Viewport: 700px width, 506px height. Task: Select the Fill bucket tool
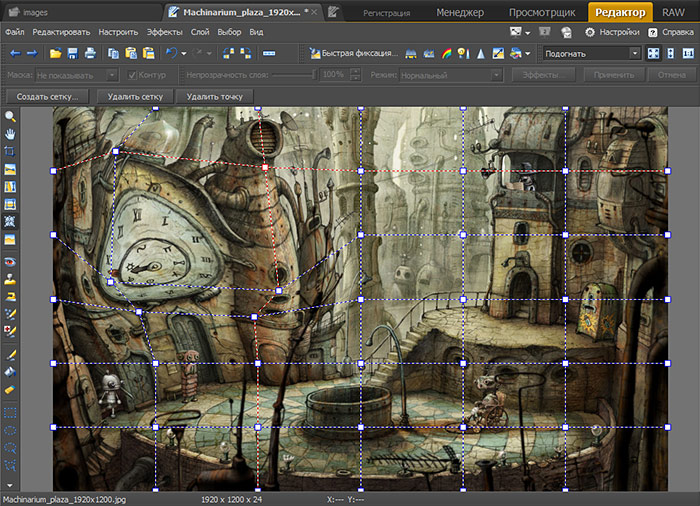coord(10,372)
